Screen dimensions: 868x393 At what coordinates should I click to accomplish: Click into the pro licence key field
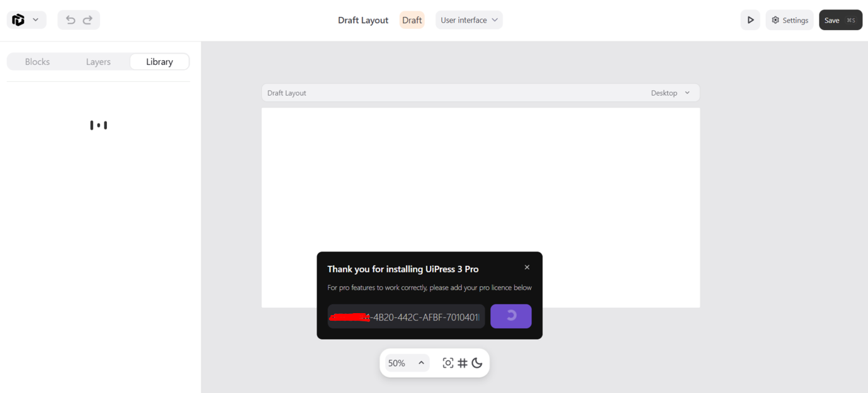[x=406, y=317]
